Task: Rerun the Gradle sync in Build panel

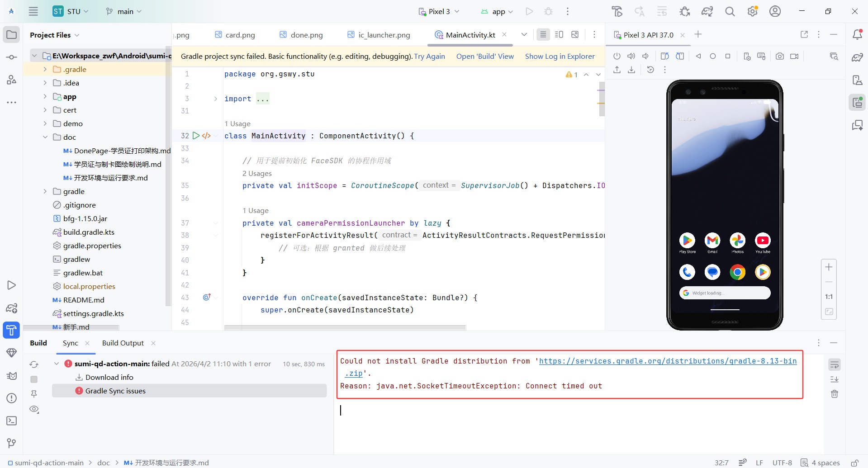Action: [x=34, y=364]
